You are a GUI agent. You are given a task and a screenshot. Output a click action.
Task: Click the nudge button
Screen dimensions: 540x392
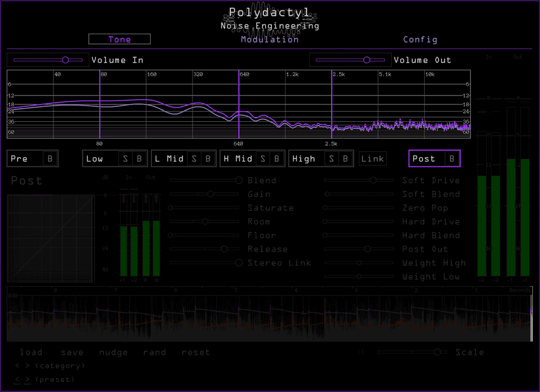(113, 352)
